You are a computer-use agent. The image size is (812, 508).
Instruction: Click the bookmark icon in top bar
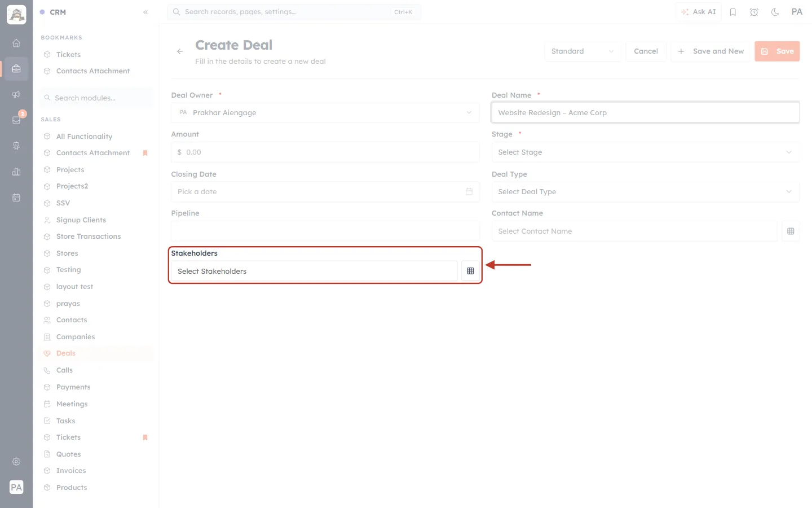733,12
